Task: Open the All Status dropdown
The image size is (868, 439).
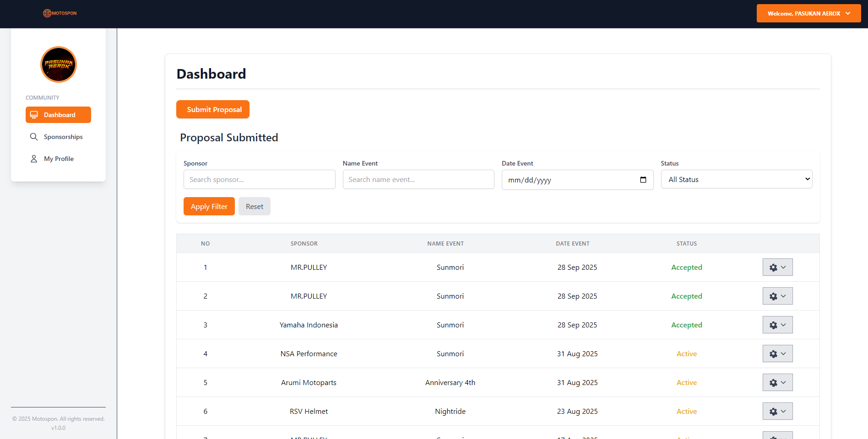Action: (736, 179)
